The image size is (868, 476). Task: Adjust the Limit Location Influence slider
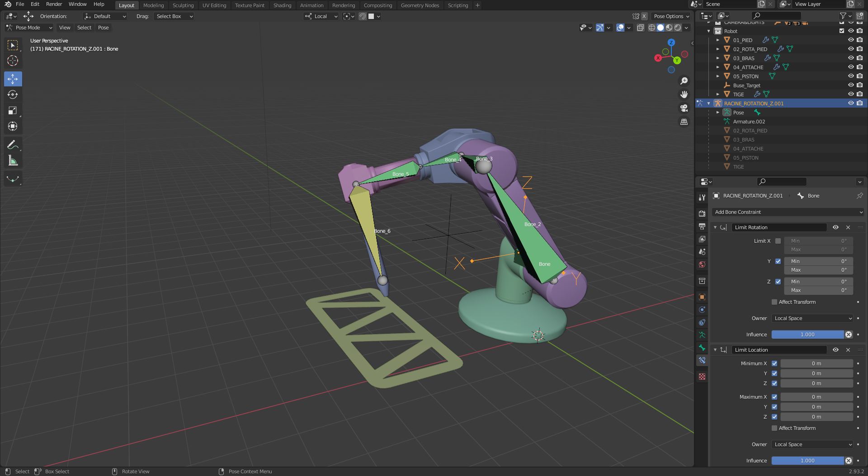pos(807,461)
